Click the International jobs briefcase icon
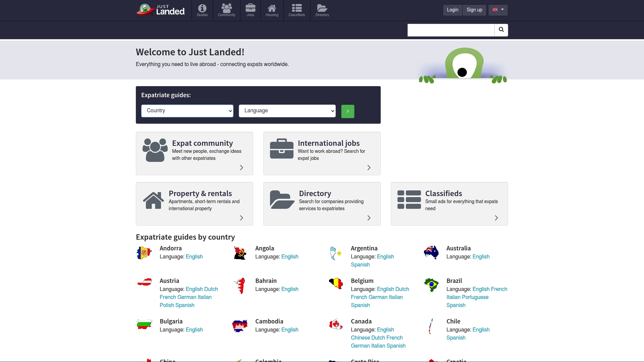 click(282, 148)
